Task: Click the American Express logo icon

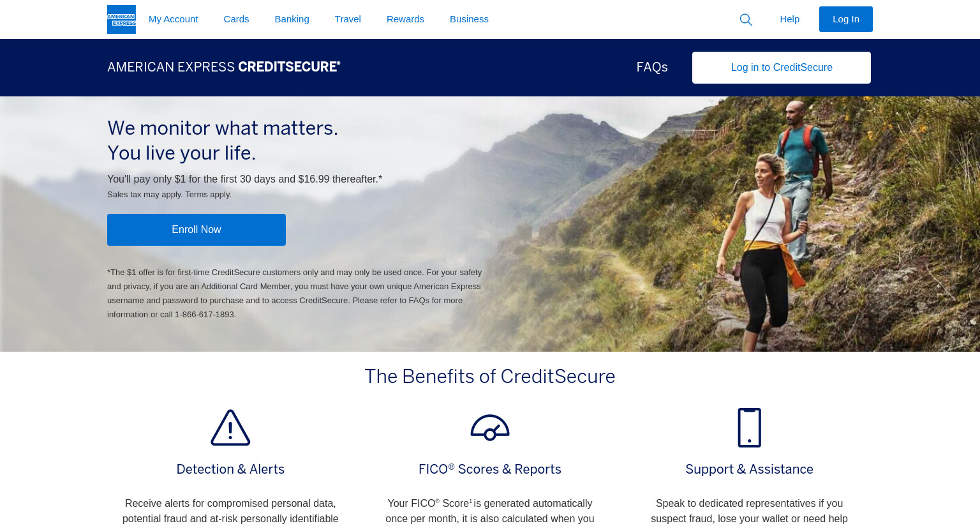Action: click(121, 19)
